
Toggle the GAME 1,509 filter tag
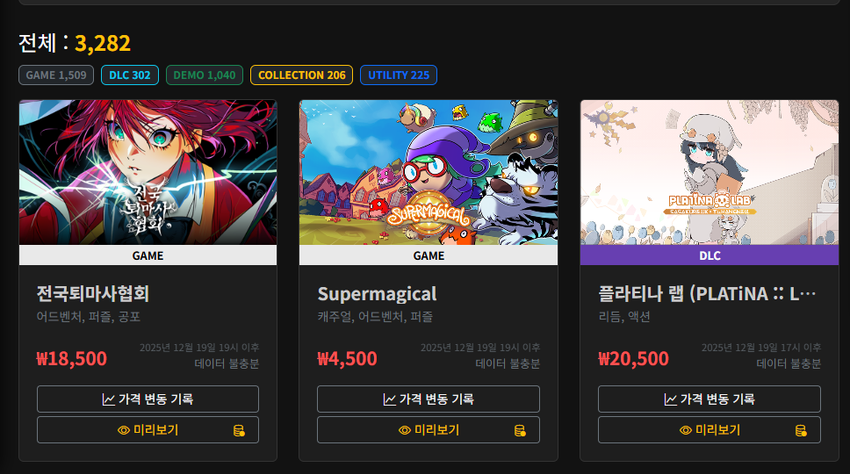pos(56,75)
